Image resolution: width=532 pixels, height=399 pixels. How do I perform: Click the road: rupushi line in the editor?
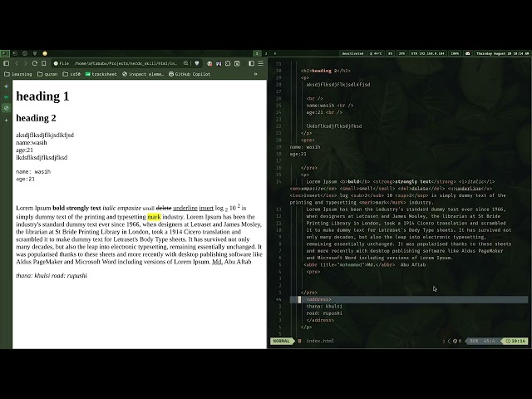(324, 313)
